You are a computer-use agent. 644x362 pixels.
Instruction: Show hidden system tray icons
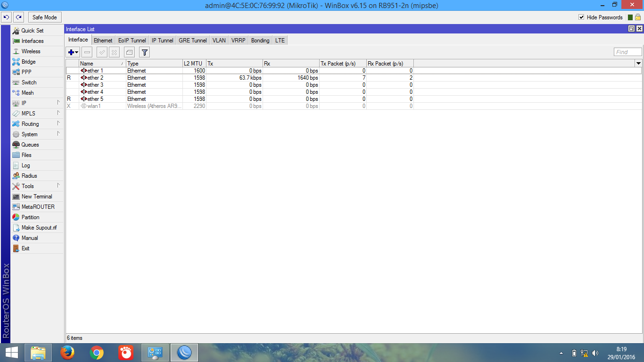point(561,353)
